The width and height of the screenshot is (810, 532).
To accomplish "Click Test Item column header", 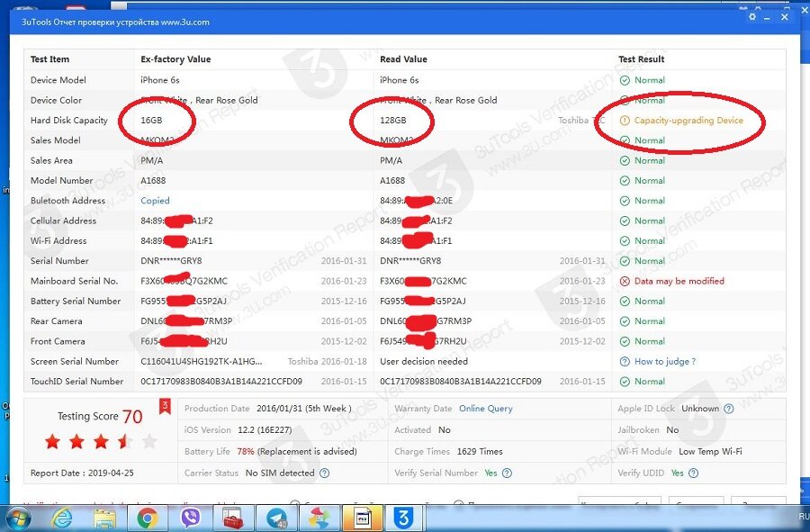I will coord(49,59).
